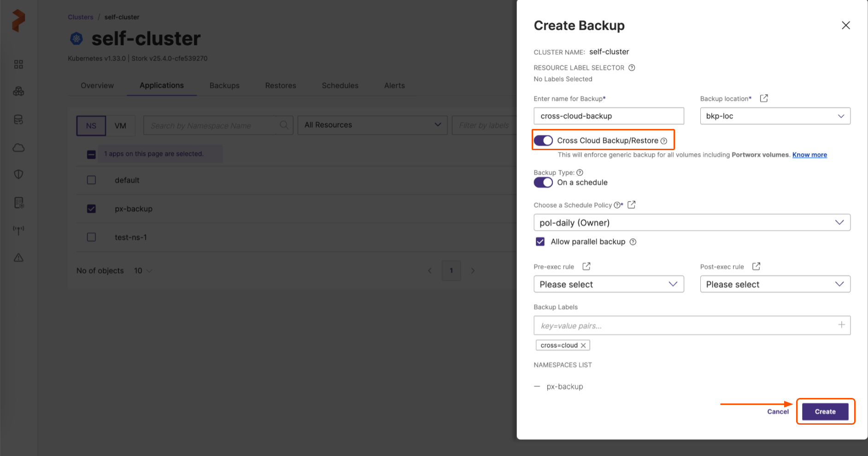
Task: Open external link icon beside Schedule Policy
Action: 632,205
